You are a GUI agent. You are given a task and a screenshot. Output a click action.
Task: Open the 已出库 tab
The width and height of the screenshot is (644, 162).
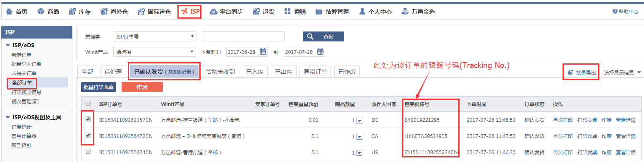tap(284, 72)
